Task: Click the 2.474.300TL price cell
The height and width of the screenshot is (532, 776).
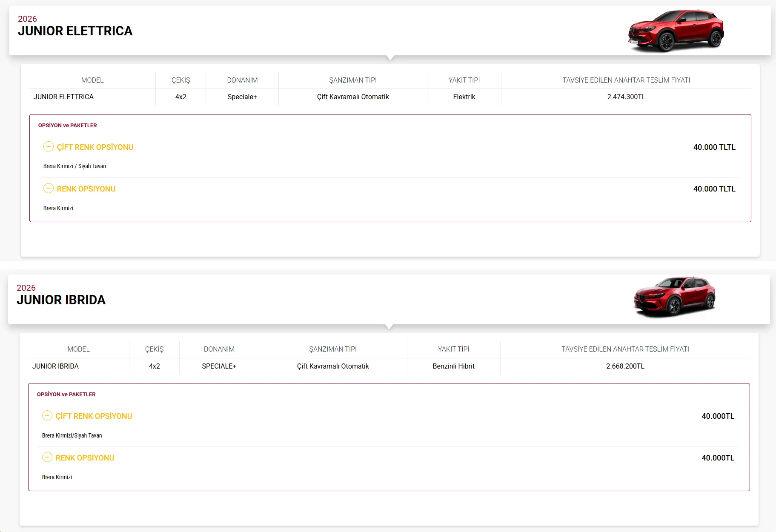Action: 626,97
